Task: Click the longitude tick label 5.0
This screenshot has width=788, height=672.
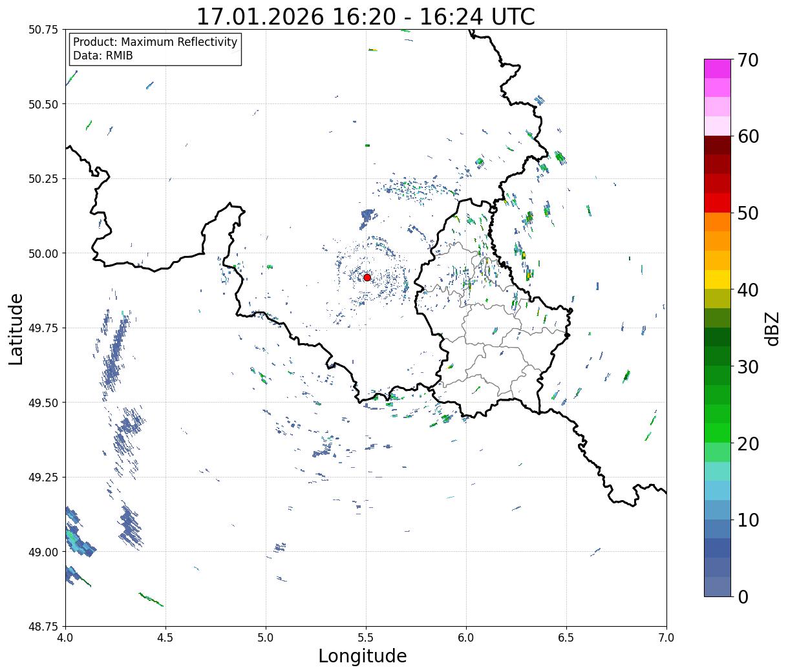Action: point(266,638)
